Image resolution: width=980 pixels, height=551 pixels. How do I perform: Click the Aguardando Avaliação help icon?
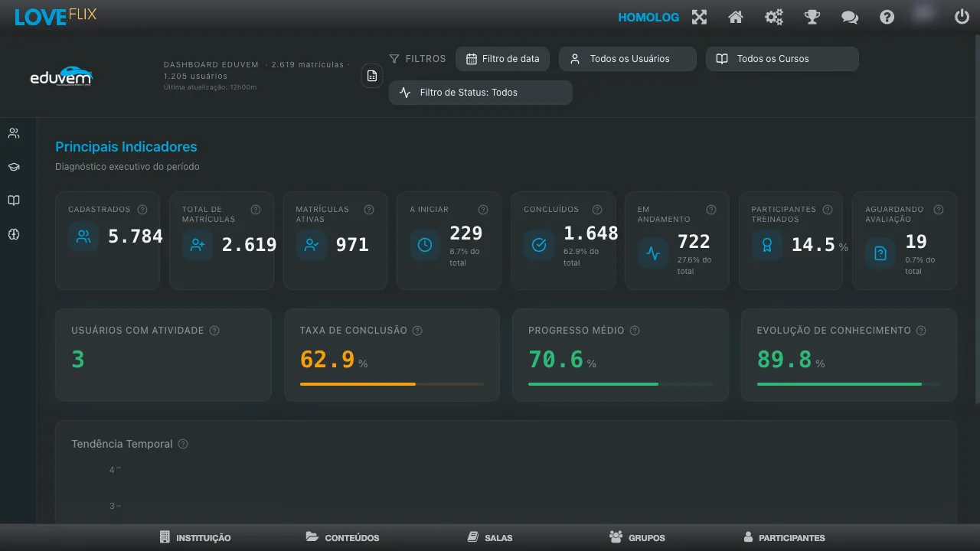pos(939,210)
